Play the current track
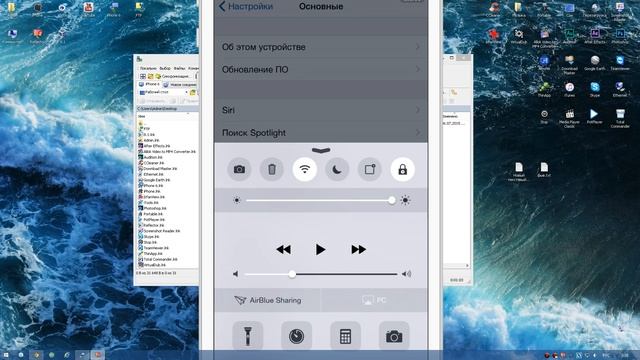This screenshot has height=360, width=640. (320, 249)
